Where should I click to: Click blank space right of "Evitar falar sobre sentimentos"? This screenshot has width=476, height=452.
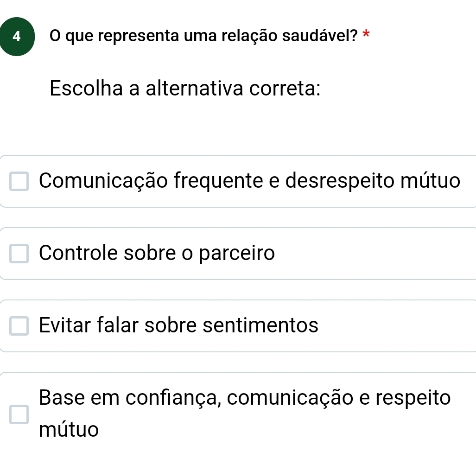tap(394, 325)
